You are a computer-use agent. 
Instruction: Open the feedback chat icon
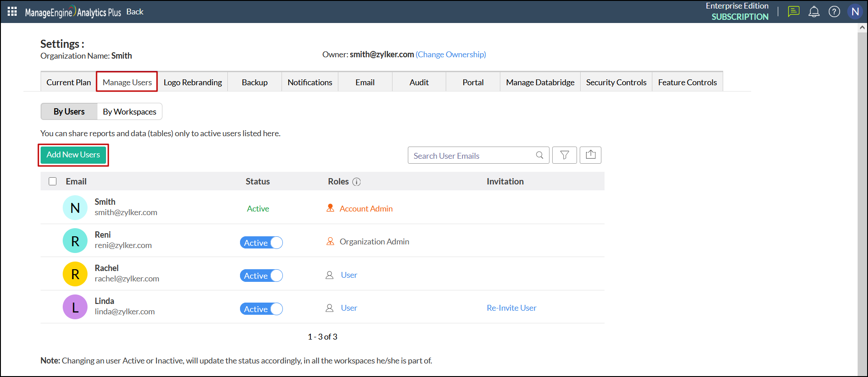794,12
